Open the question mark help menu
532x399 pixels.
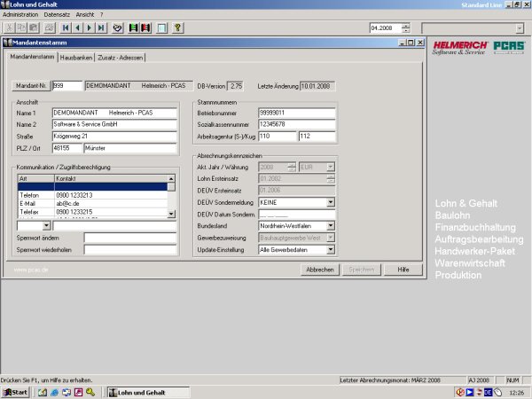[x=101, y=14]
